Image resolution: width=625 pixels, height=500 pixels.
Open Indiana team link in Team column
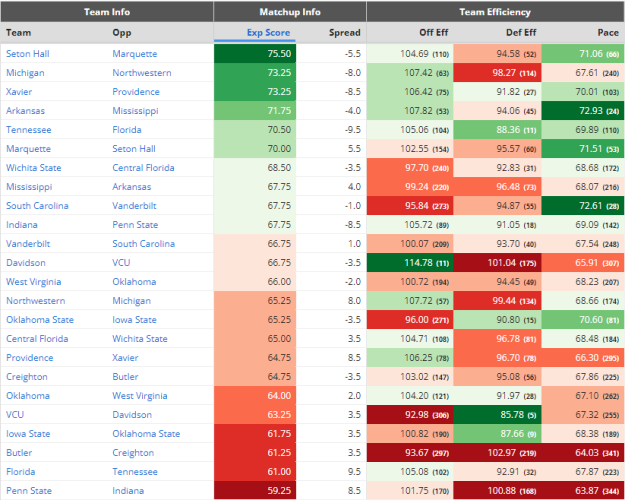[22, 225]
